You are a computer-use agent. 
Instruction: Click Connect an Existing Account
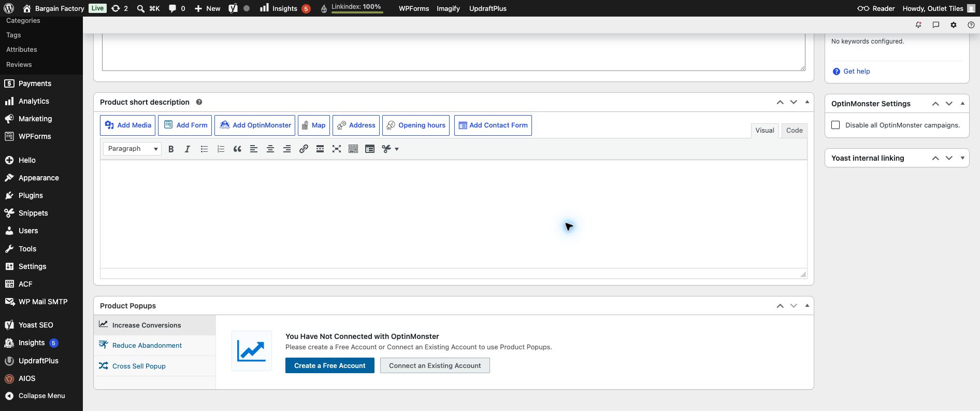point(435,365)
